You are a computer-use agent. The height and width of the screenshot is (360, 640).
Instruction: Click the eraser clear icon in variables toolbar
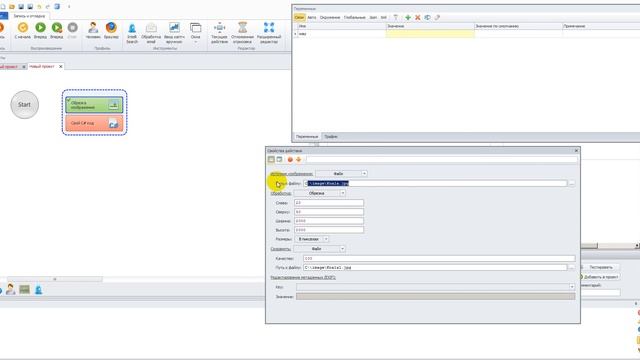point(437,18)
